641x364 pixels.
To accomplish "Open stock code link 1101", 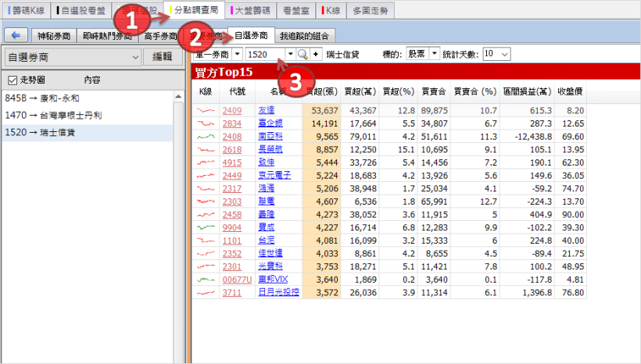I will click(x=232, y=241).
